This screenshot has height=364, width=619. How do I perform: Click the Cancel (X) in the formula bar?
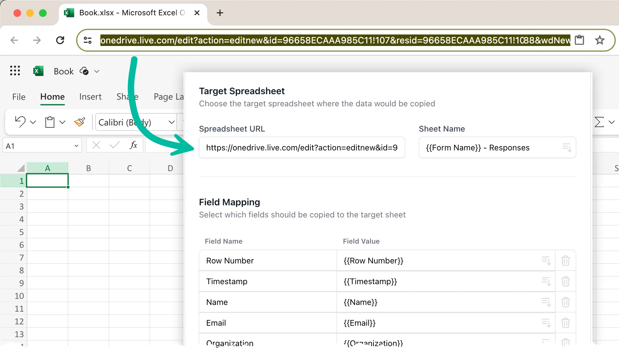tap(96, 145)
